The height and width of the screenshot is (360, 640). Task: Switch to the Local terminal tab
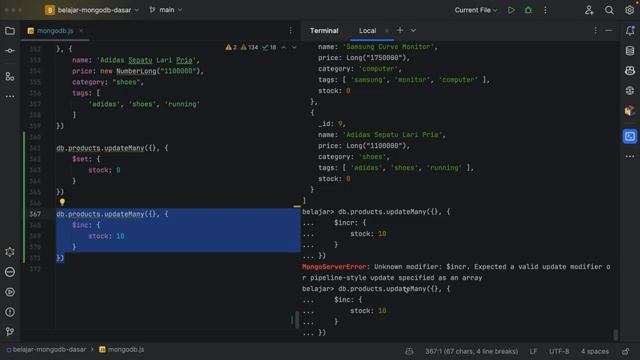point(367,31)
